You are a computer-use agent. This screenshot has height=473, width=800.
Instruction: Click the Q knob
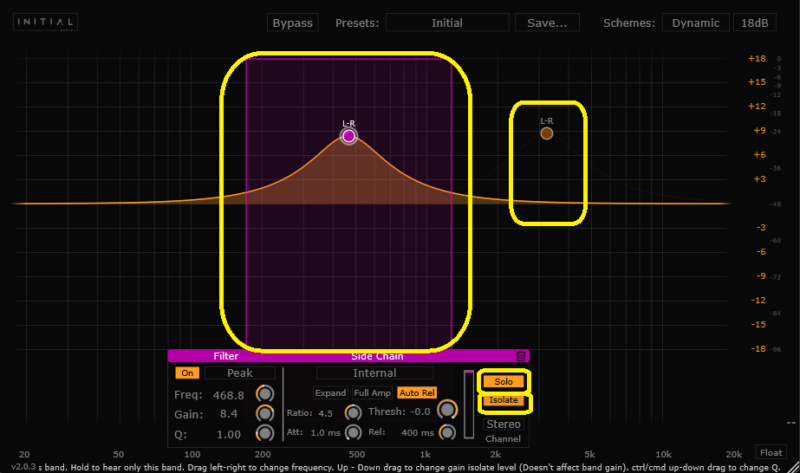pos(265,433)
